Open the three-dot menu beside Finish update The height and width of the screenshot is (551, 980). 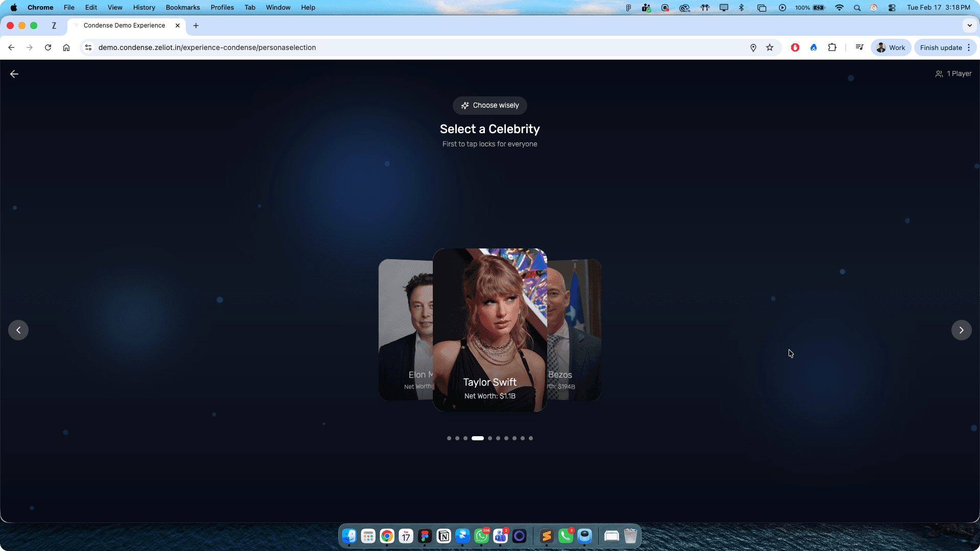click(968, 47)
